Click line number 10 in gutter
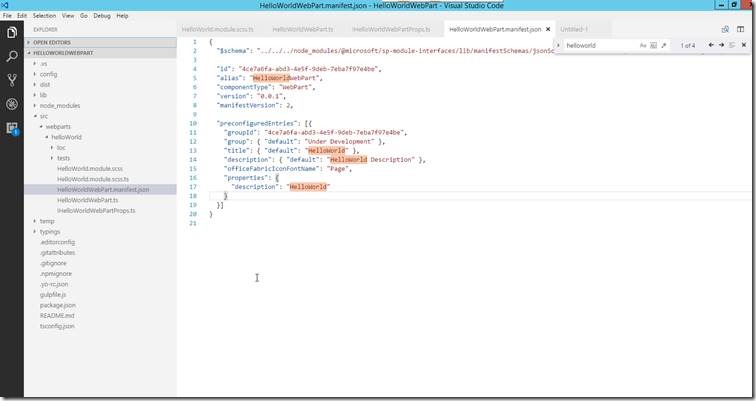 [193, 123]
